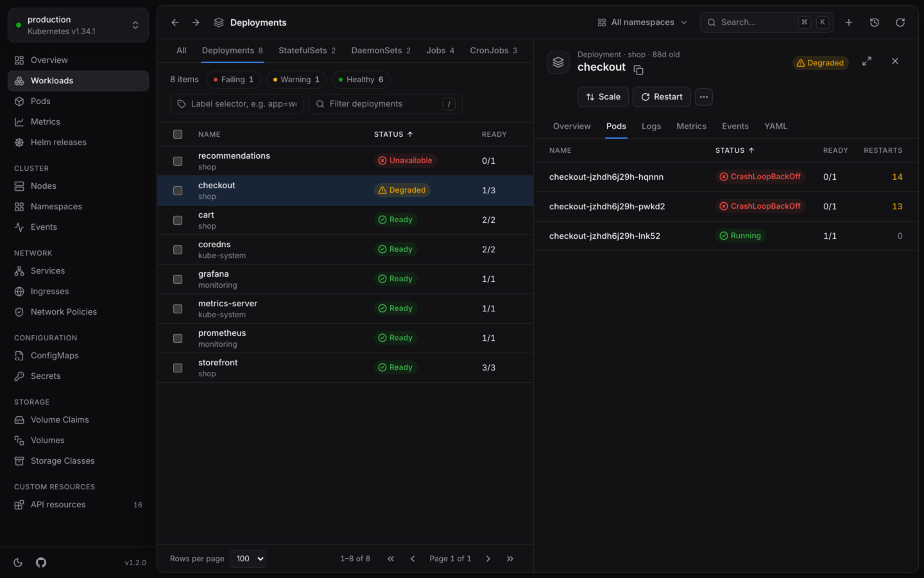This screenshot has height=578, width=924.
Task: Open pod checkout-jzhdh6j29h-hqnnn
Action: 606,177
